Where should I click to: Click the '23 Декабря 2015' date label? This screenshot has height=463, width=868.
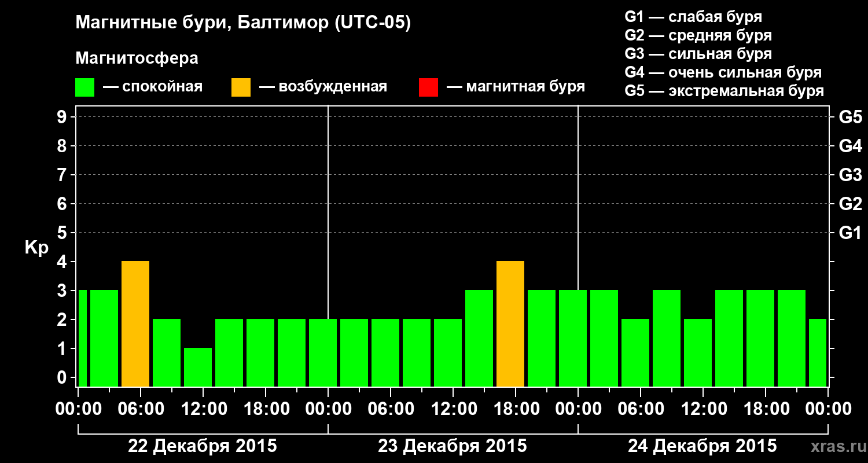tap(453, 446)
